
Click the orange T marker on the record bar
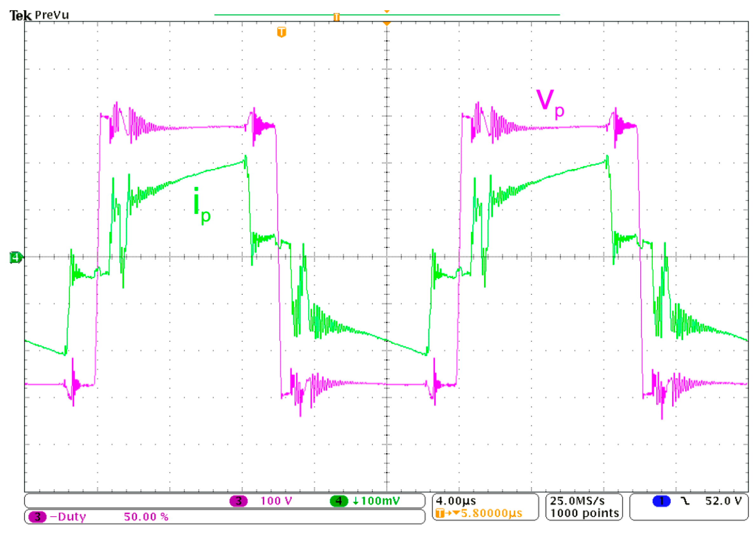point(336,17)
